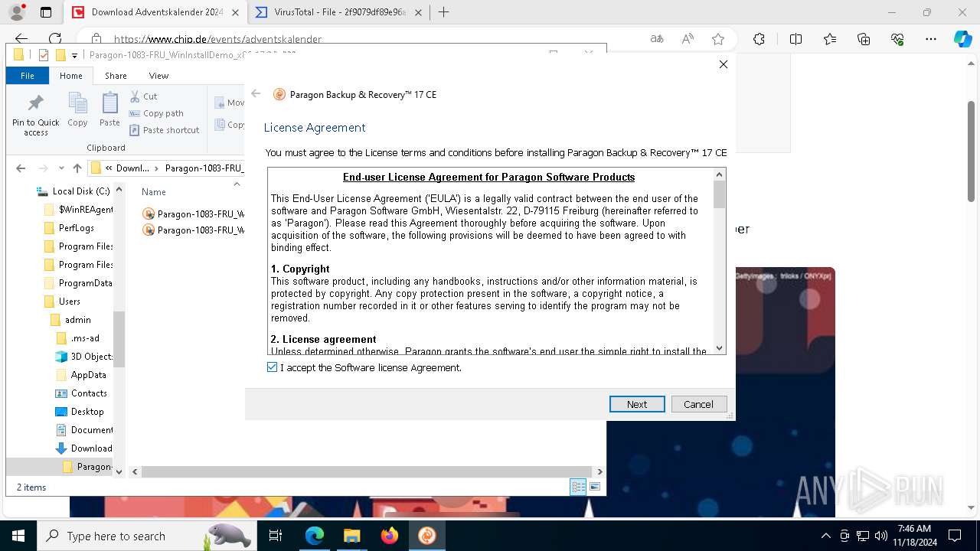This screenshot has height=551, width=980.
Task: Select second Paragon-1083-FRU file in list
Action: coord(193,230)
